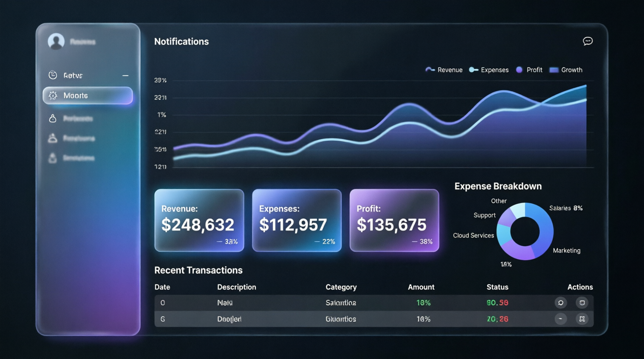Click the Salaries 8% chart label
This screenshot has width=644, height=359.
566,208
